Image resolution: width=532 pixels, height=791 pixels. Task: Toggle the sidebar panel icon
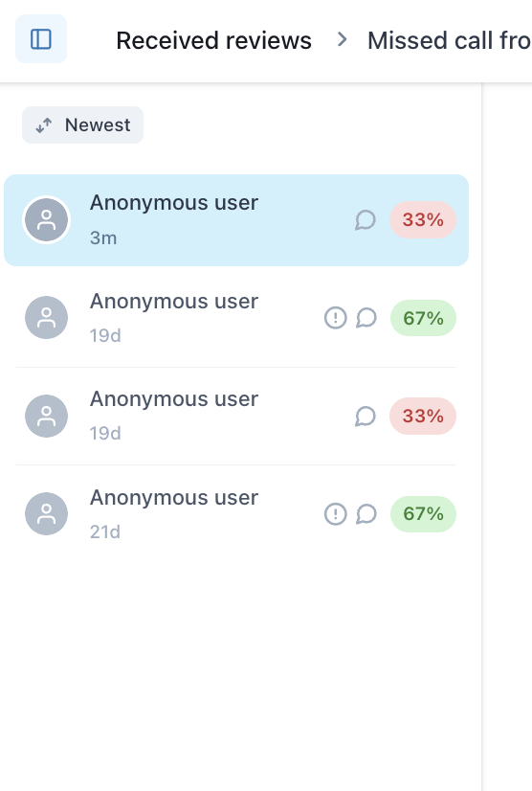tap(41, 39)
